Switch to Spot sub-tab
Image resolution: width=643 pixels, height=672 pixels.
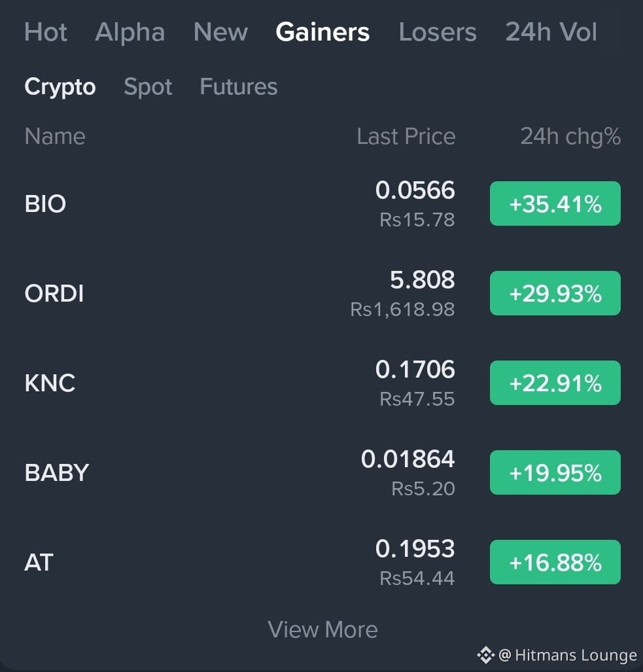point(148,87)
